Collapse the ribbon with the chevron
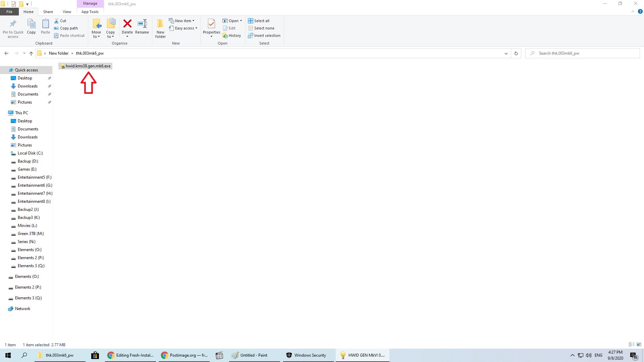The height and width of the screenshot is (362, 644). click(x=633, y=11)
